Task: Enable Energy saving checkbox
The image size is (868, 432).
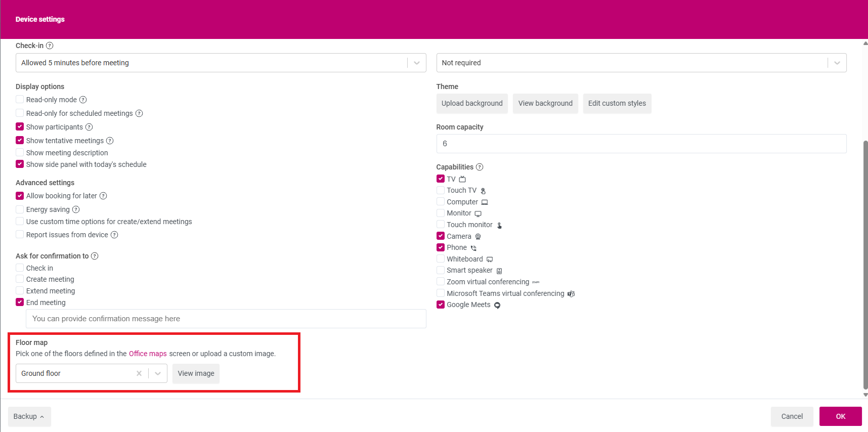Action: pos(20,209)
